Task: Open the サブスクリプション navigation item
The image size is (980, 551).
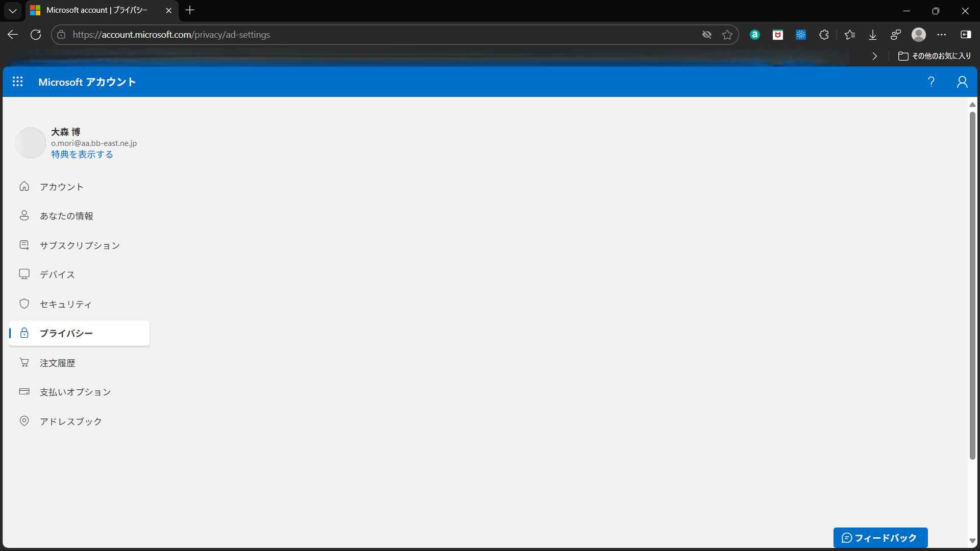Action: (x=79, y=245)
